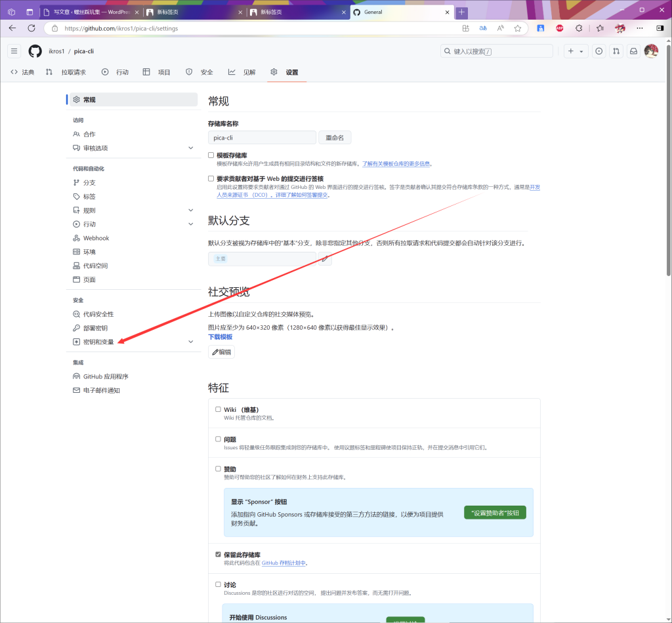
Task: Click ikros1 owner breadcrumb link
Action: click(56, 51)
